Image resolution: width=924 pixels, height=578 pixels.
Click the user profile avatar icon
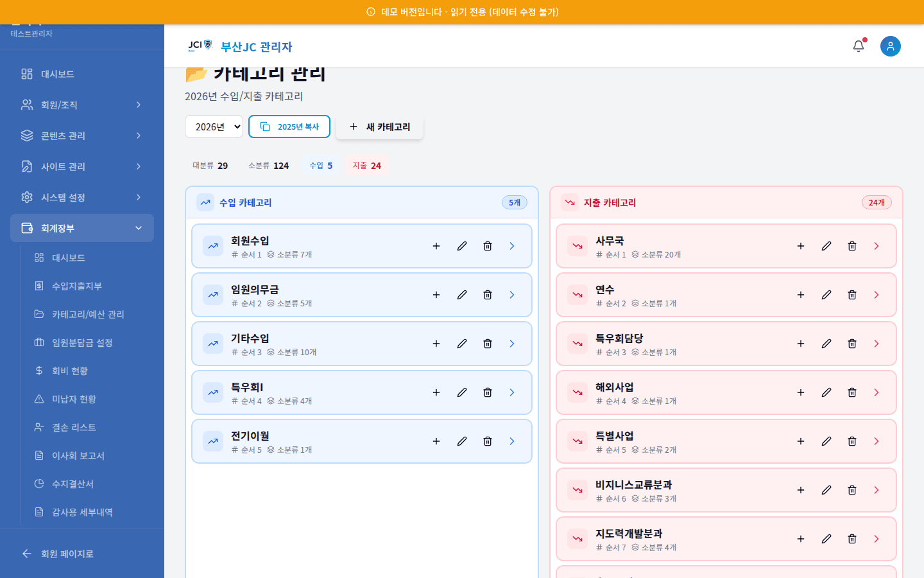[891, 46]
